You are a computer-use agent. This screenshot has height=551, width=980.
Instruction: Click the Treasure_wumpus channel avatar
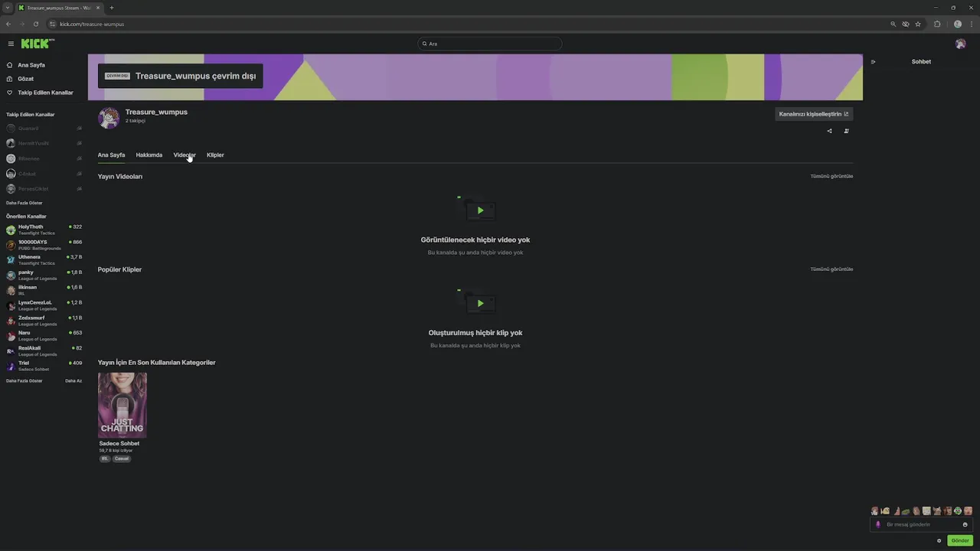109,118
